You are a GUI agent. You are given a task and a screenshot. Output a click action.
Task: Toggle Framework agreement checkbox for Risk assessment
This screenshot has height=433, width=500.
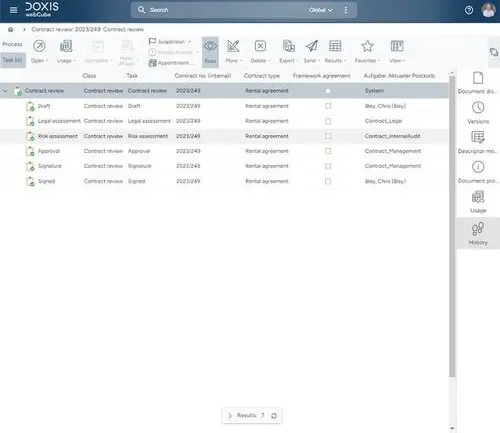pyautogui.click(x=328, y=136)
